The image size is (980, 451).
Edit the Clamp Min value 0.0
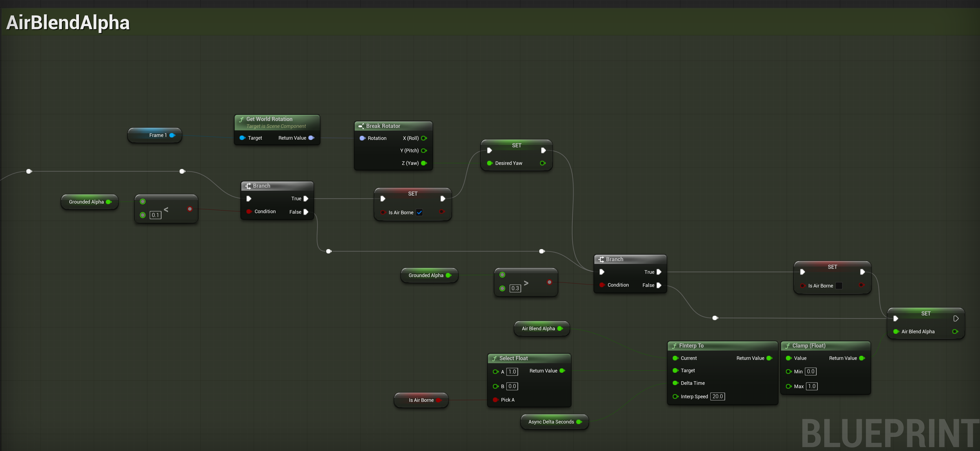pyautogui.click(x=811, y=371)
